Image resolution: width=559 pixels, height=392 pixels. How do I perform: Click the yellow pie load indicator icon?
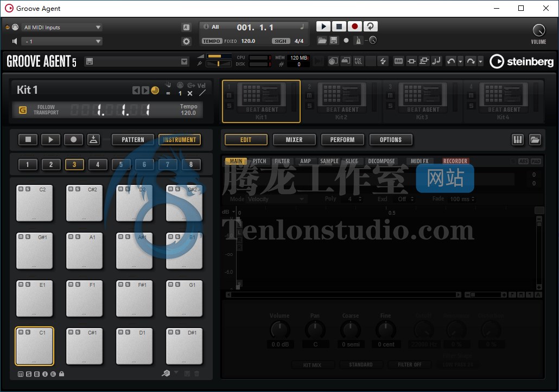155,91
